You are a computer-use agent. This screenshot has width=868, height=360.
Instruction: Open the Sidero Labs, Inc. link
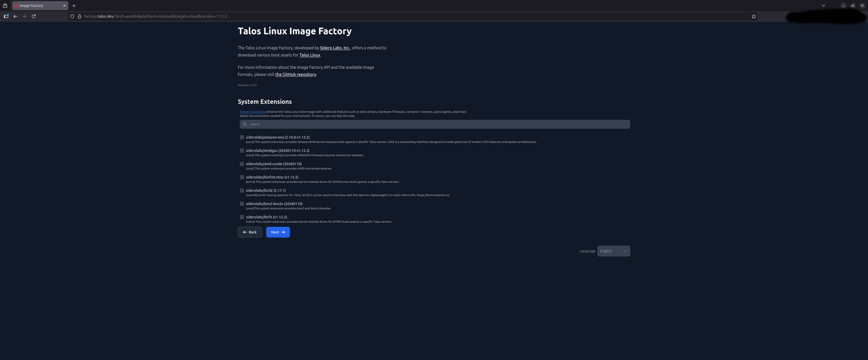point(335,48)
